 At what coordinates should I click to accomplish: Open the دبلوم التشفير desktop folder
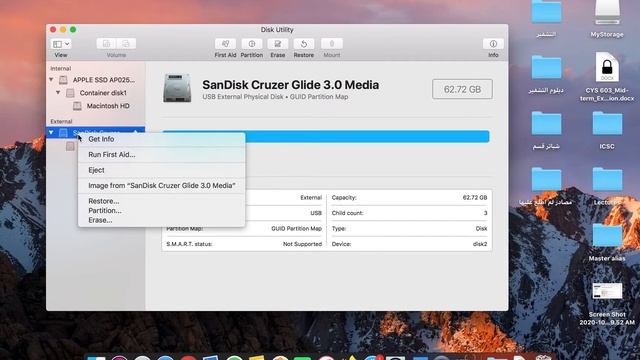546,67
